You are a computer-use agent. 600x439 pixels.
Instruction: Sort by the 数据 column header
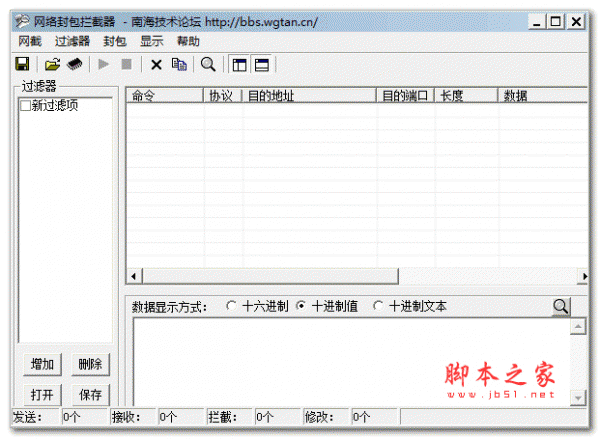tap(543, 95)
